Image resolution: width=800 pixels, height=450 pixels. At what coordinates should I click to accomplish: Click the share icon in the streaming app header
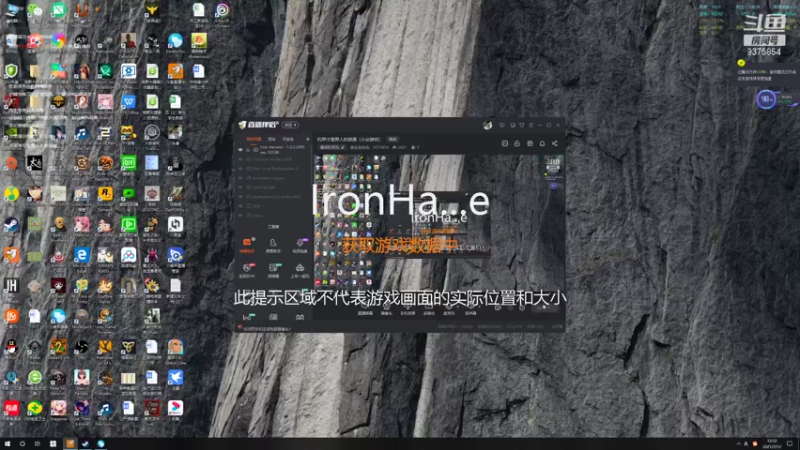[555, 143]
